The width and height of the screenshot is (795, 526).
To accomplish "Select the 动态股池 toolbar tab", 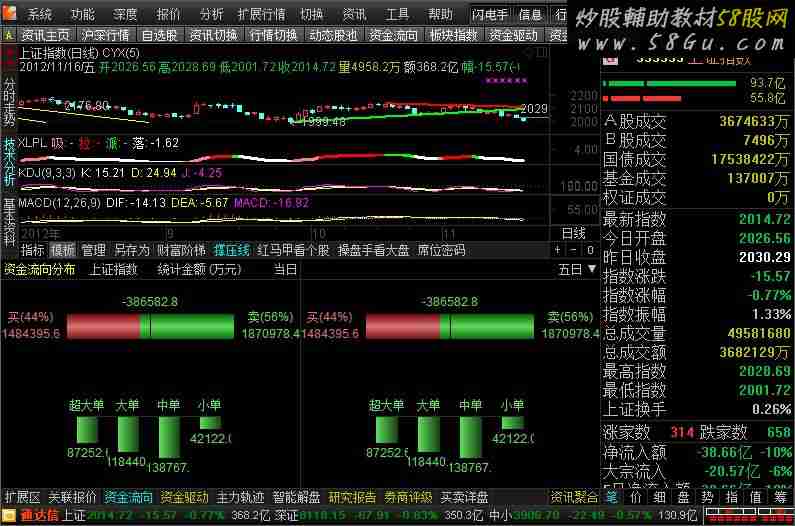I will pos(333,36).
